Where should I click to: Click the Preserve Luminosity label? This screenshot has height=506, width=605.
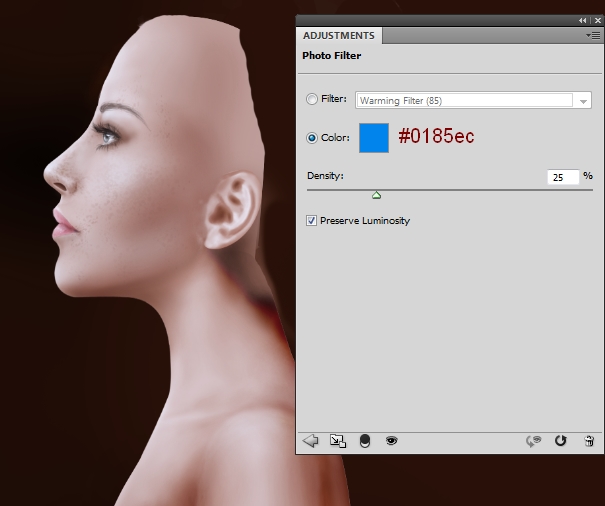pyautogui.click(x=365, y=221)
